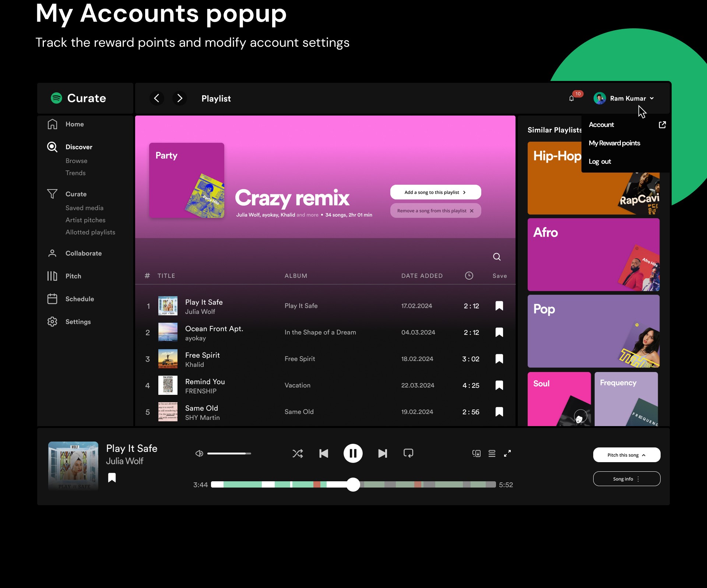Click the volume speaker icon

pyautogui.click(x=199, y=453)
